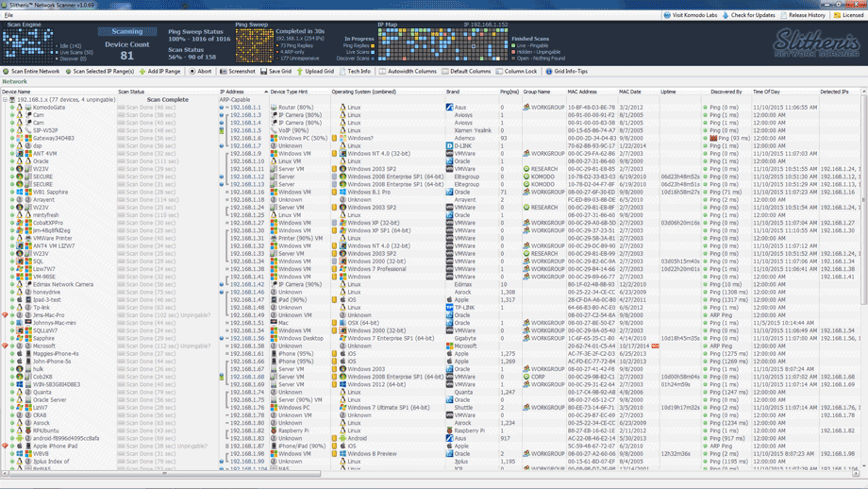
Task: Click MAC address 10-BF-48-D3-BE-78
Action: click(x=591, y=108)
